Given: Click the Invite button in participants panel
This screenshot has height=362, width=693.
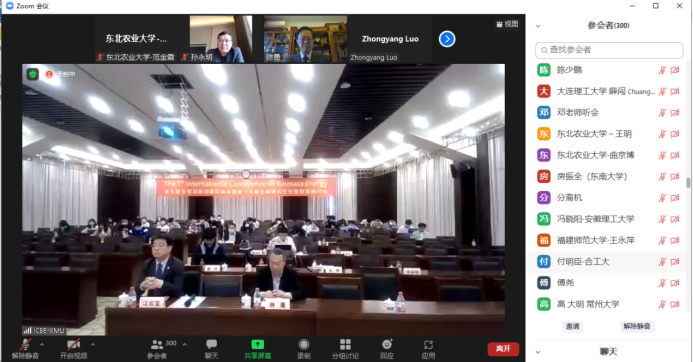Looking at the screenshot, I should pyautogui.click(x=572, y=326).
